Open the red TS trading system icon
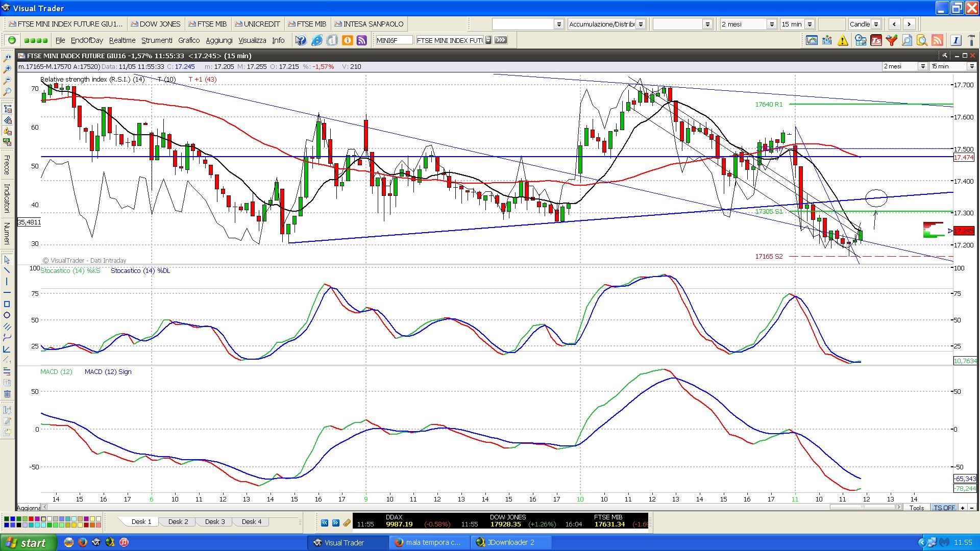 tap(876, 40)
